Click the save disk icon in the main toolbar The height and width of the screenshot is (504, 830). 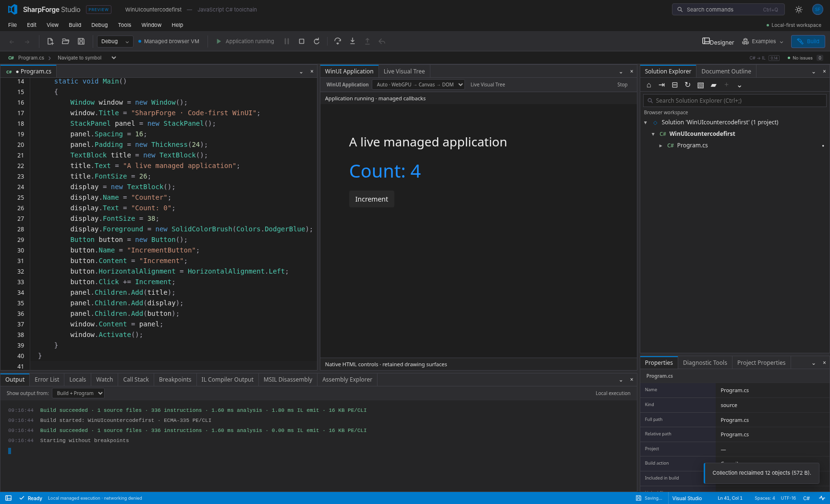point(81,41)
